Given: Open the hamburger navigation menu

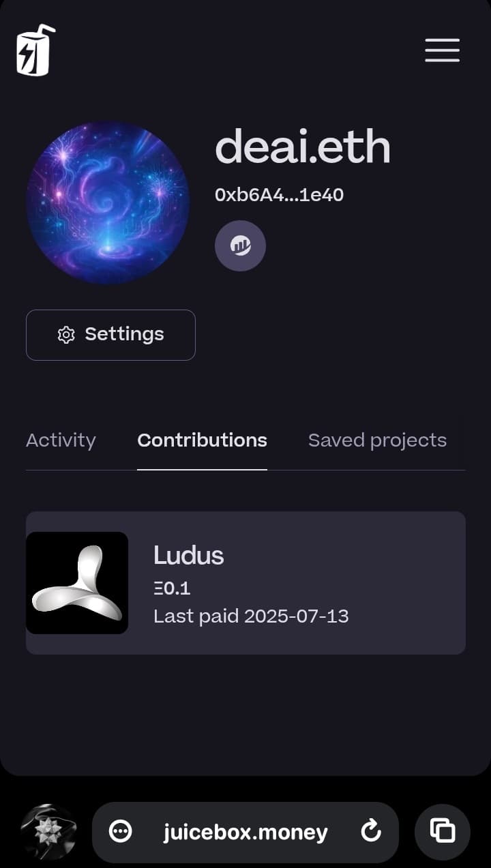Looking at the screenshot, I should pos(442,50).
